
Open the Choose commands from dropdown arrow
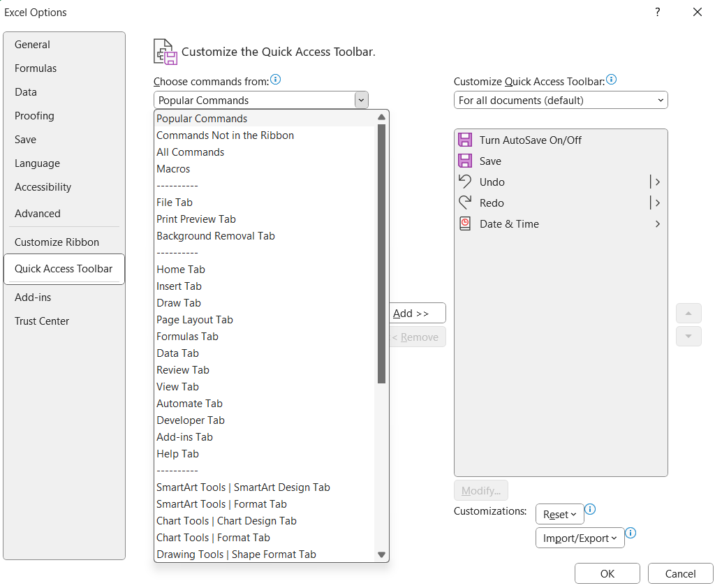click(x=361, y=100)
